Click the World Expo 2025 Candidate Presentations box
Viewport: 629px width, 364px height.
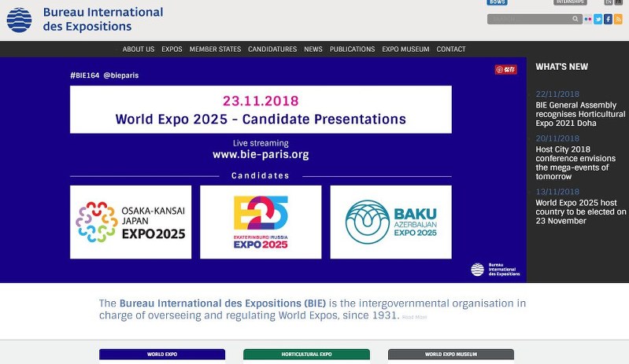tap(261, 109)
